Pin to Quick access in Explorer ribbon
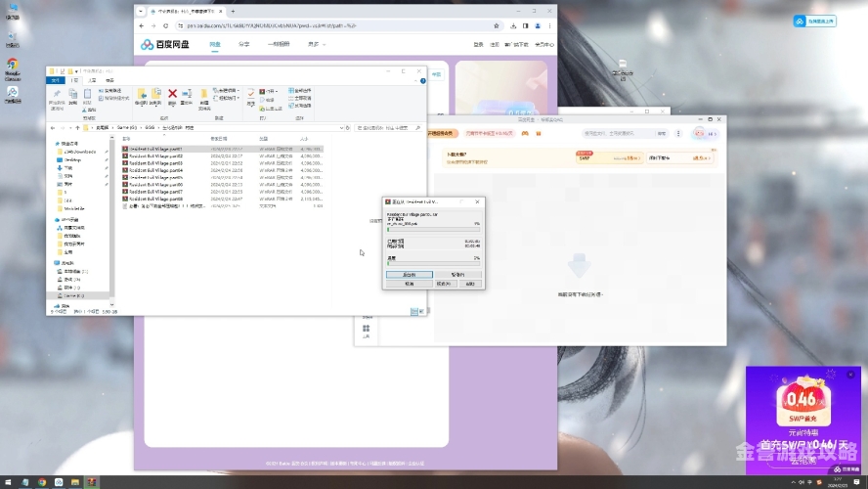 [57, 97]
